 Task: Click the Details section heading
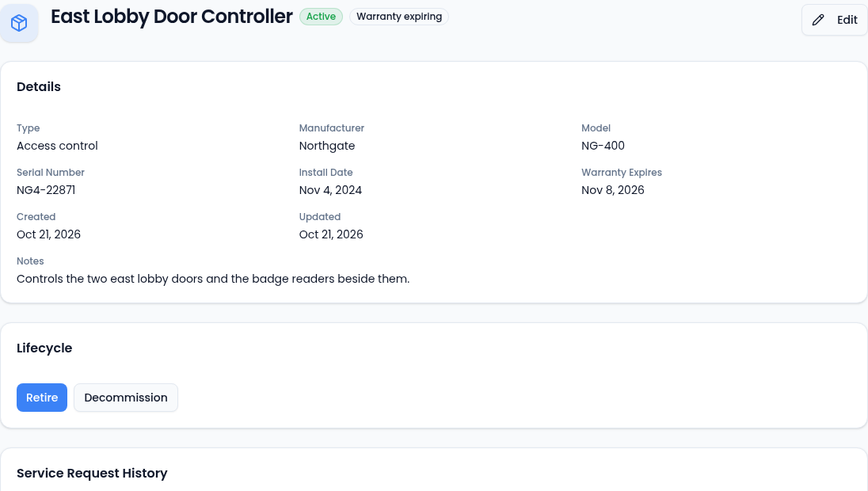(x=39, y=87)
